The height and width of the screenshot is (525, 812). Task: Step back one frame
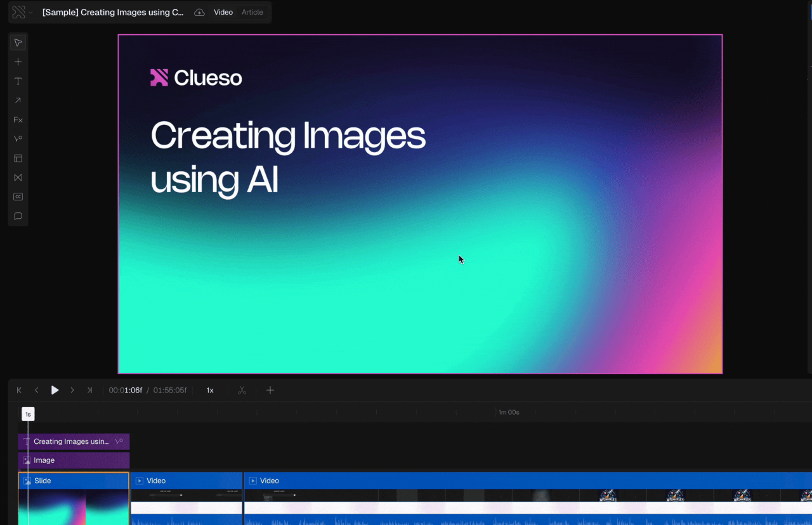37,391
